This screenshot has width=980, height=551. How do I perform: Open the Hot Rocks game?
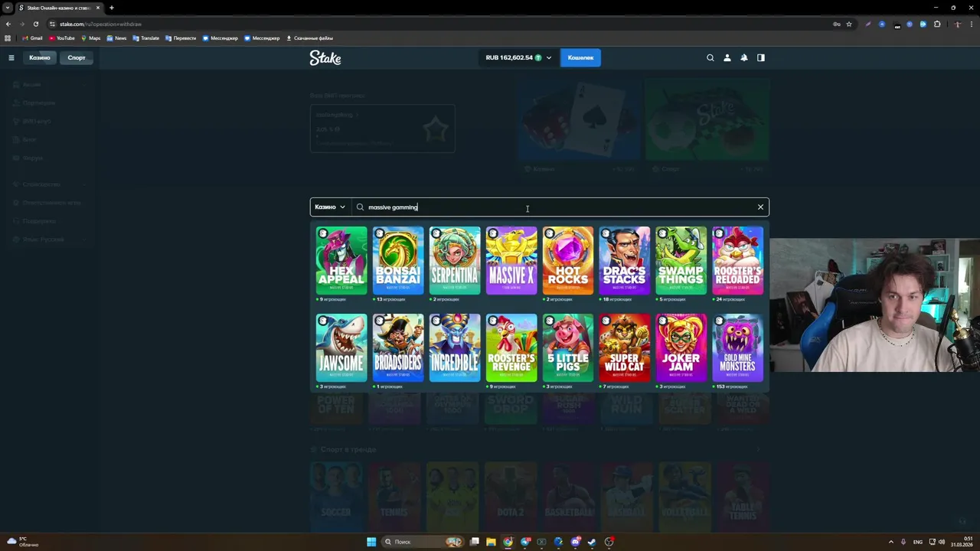click(568, 261)
